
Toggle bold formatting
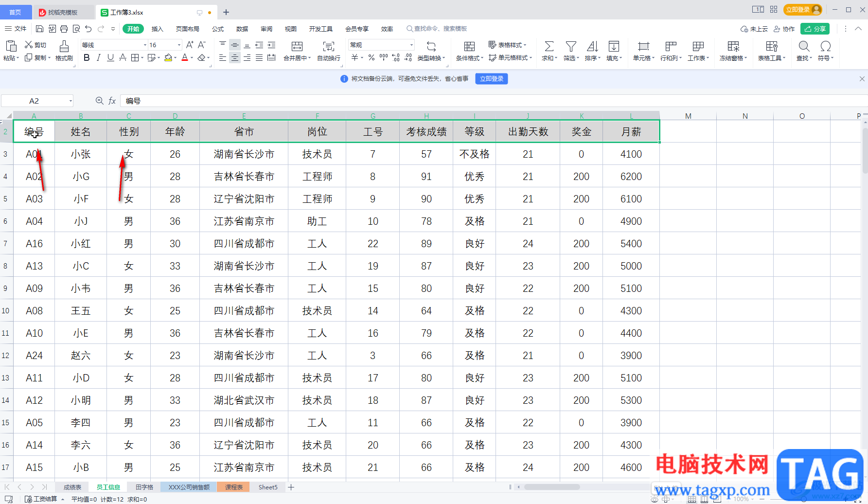pyautogui.click(x=87, y=58)
